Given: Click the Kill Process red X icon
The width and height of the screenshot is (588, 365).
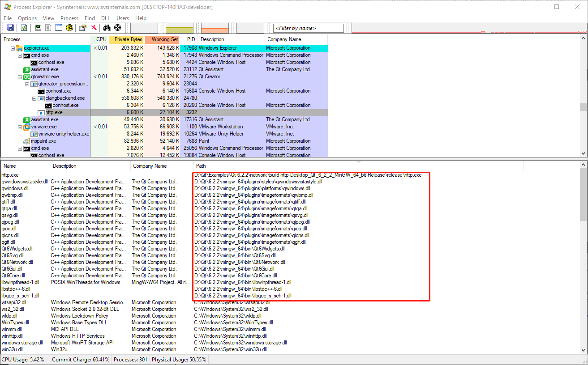Looking at the screenshot, I should click(94, 27).
